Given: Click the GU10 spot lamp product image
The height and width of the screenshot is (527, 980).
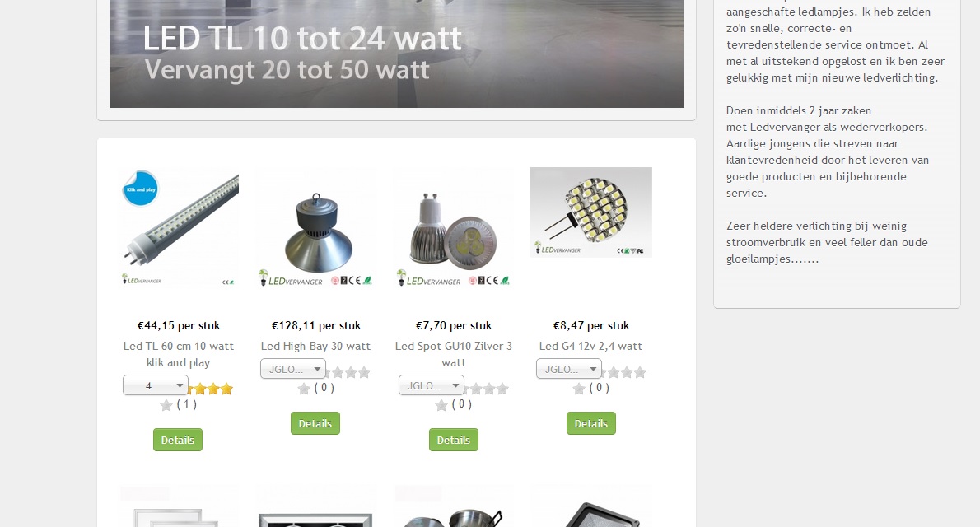Looking at the screenshot, I should tap(454, 227).
